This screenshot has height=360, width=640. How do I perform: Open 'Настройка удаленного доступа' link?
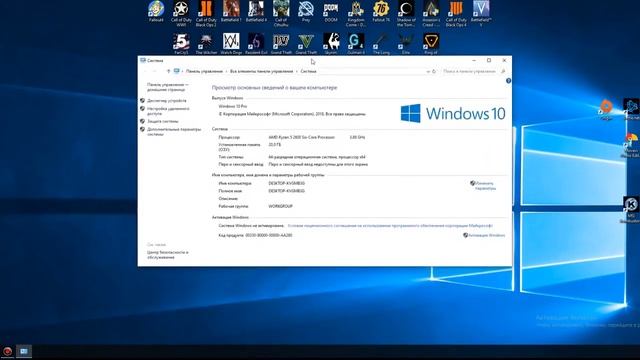pos(168,111)
